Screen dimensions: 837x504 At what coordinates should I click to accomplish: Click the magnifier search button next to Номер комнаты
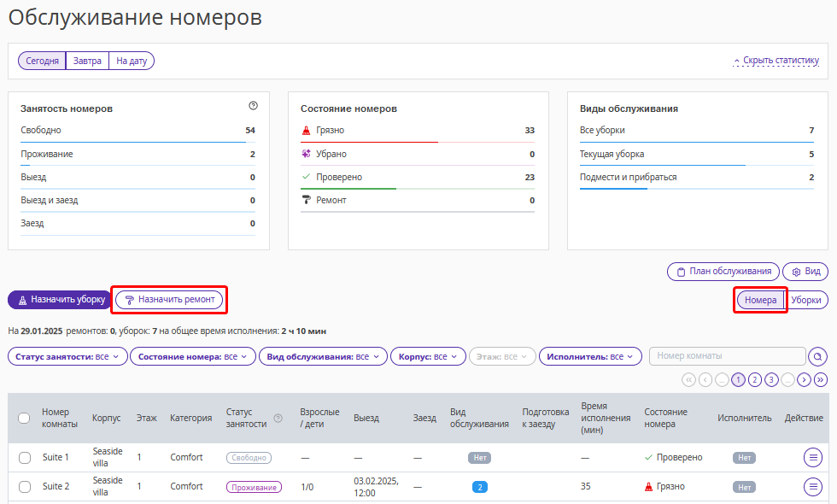[x=817, y=356]
